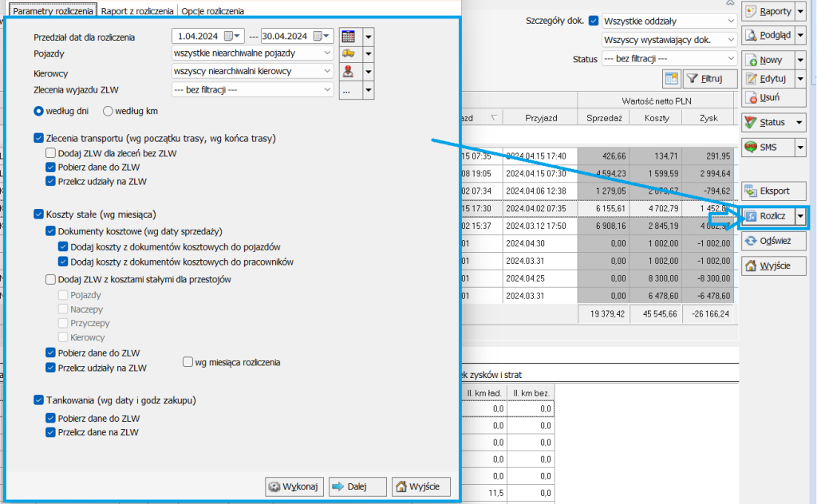The image size is (817, 504).
Task: Enable 'Dodaj ZLW dla zleceń bez ZLW'
Action: click(x=51, y=153)
